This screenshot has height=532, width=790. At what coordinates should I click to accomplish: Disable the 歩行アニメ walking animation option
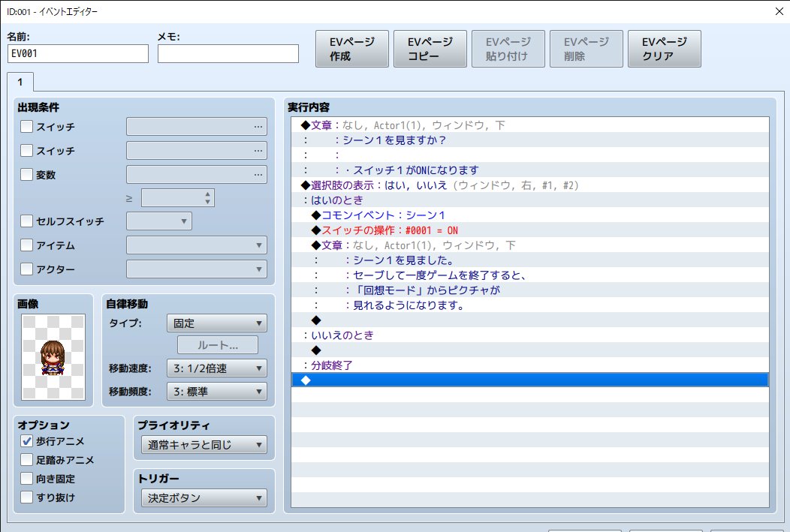tap(27, 441)
